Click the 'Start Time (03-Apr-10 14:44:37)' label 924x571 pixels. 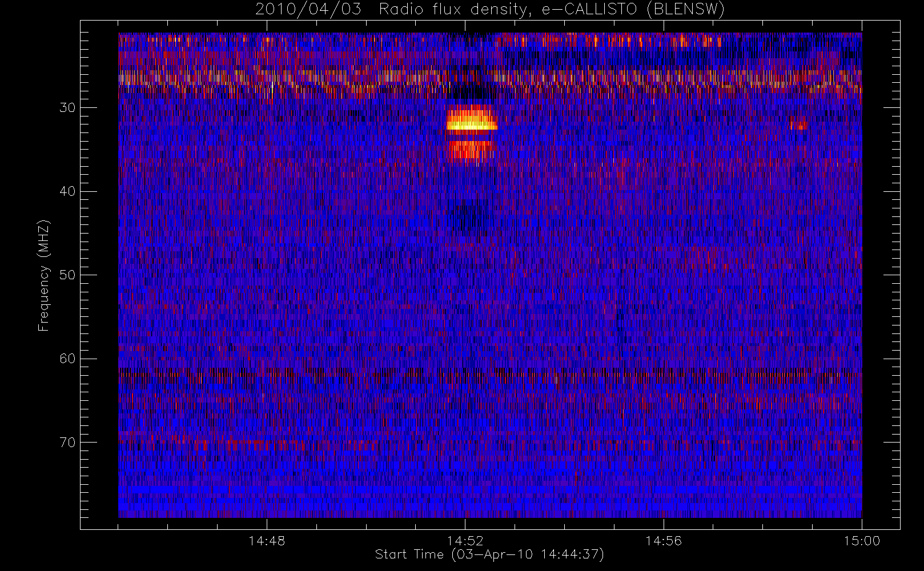pyautogui.click(x=489, y=554)
